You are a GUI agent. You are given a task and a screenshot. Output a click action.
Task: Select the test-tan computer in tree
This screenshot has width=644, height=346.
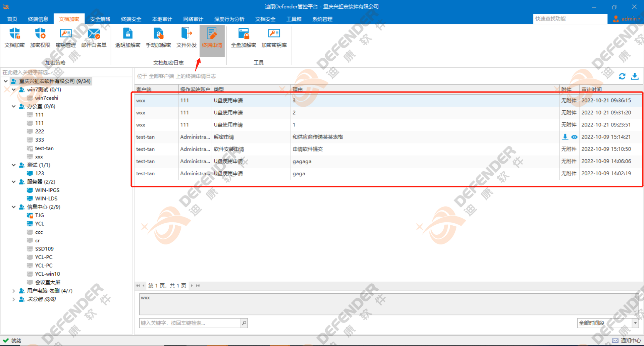(x=44, y=148)
